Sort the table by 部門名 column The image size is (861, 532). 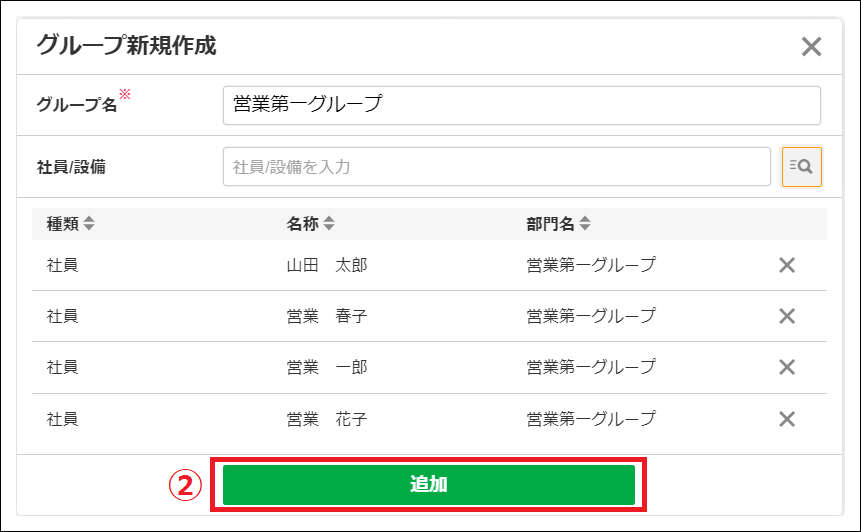click(585, 223)
